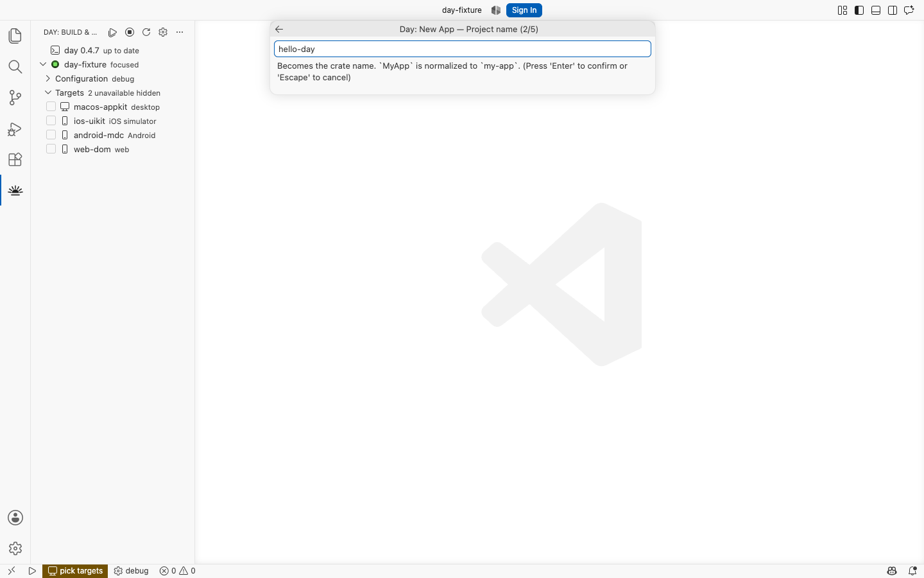Click the day-fixture title in title bar
The image size is (924, 578).
[462, 10]
